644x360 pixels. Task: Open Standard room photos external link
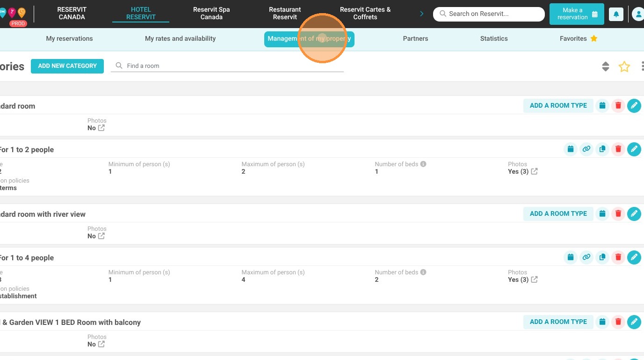(x=101, y=128)
